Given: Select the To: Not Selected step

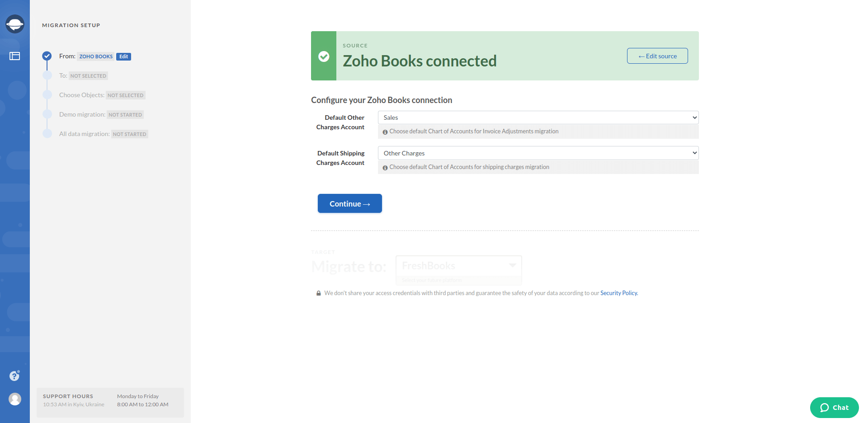Looking at the screenshot, I should [83, 75].
